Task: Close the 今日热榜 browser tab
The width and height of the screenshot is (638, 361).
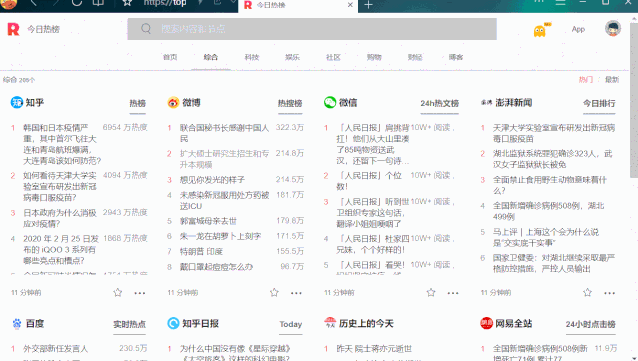Action: pos(350,5)
